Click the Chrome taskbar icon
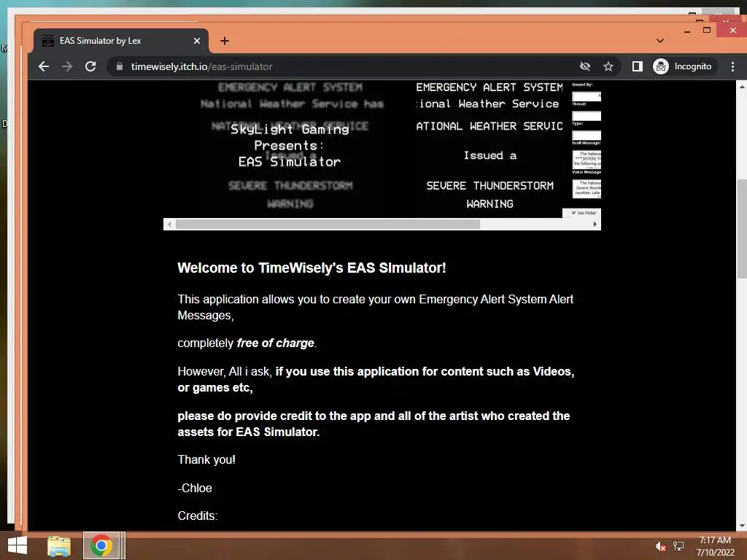Image resolution: width=747 pixels, height=560 pixels. pos(101,545)
